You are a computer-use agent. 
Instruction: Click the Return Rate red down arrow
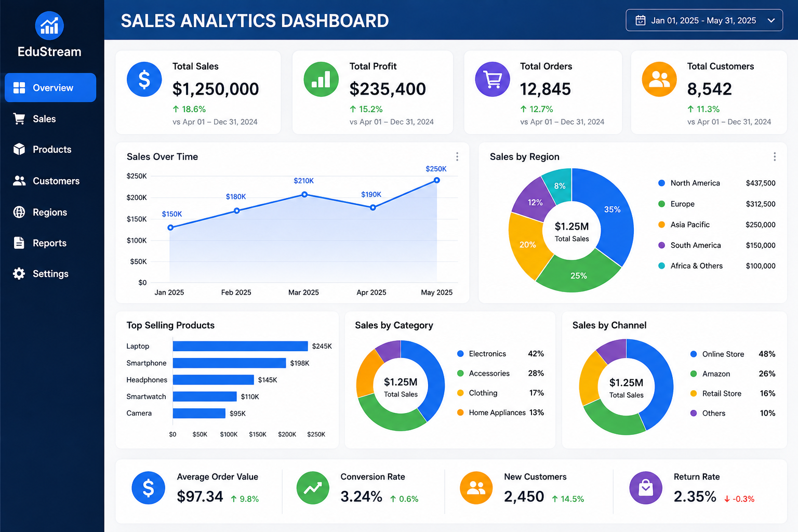pyautogui.click(x=727, y=499)
